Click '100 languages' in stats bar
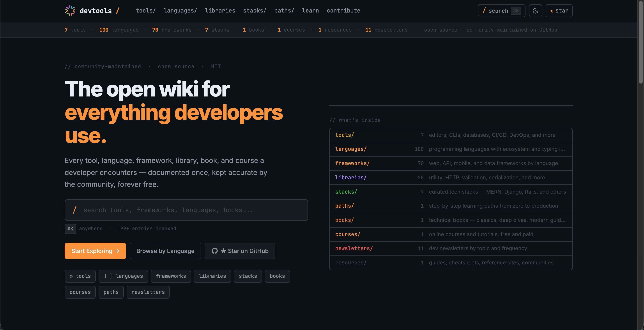The width and height of the screenshot is (644, 330). (119, 30)
